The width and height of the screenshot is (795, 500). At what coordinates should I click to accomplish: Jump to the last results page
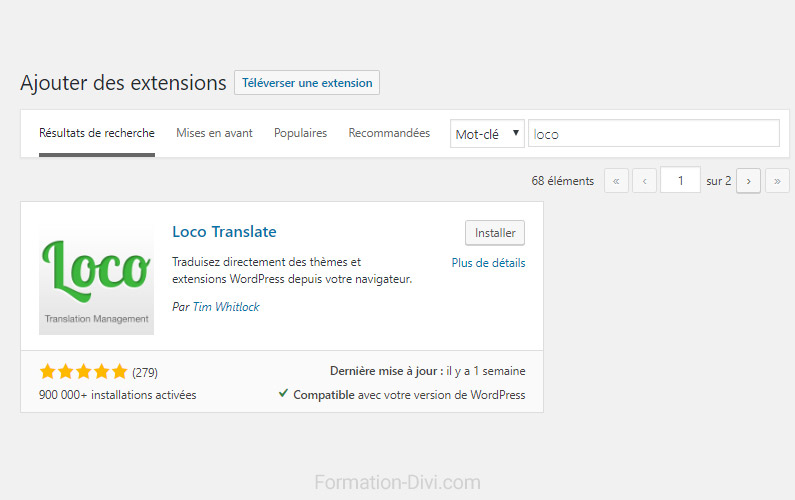point(777,181)
